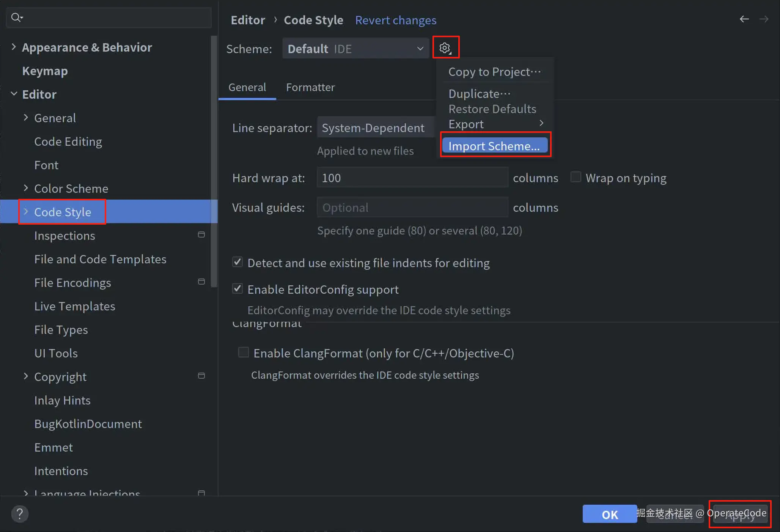Open the Scheme Default IDE dropdown
The image size is (780, 532).
(355, 49)
